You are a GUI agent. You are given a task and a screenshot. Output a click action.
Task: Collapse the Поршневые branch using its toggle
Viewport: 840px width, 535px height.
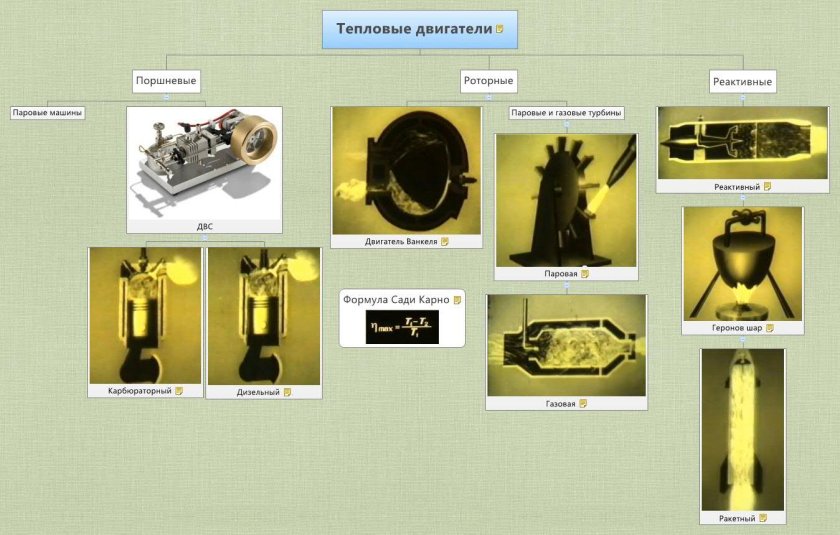pos(166,96)
